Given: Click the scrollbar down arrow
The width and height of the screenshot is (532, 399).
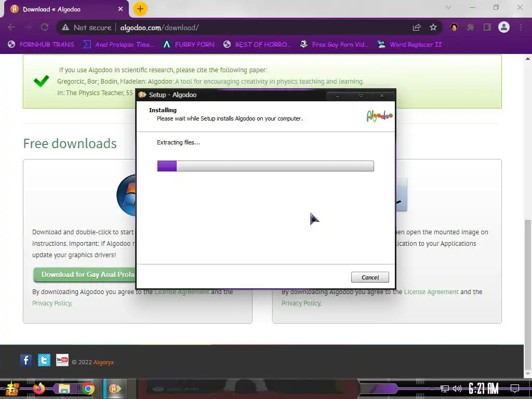Looking at the screenshot, I should [x=528, y=374].
